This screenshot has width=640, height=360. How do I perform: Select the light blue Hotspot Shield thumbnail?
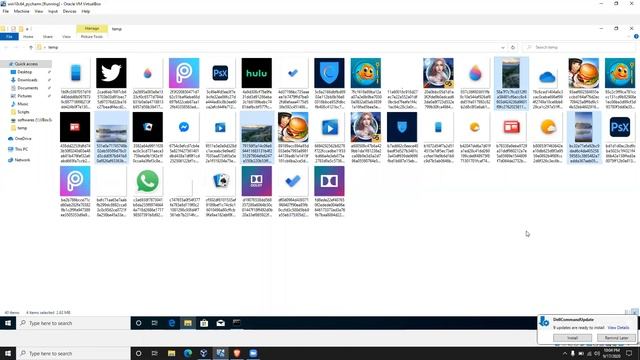click(x=329, y=73)
